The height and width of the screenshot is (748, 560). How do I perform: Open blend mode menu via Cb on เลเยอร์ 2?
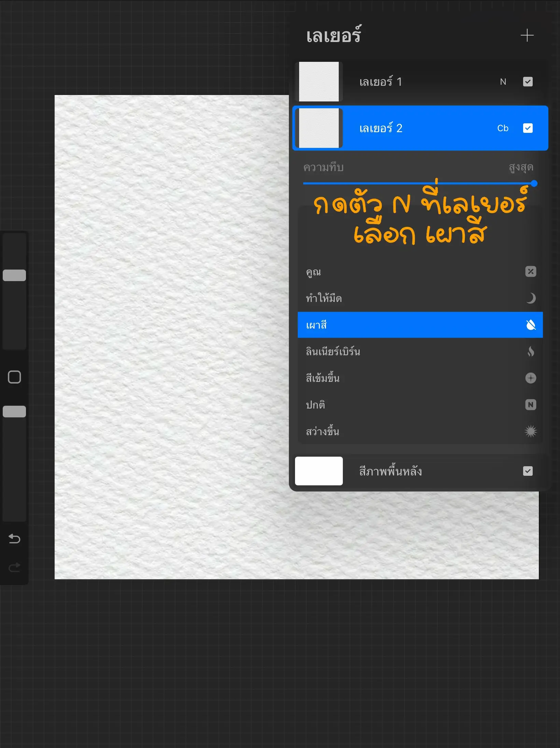(x=503, y=128)
